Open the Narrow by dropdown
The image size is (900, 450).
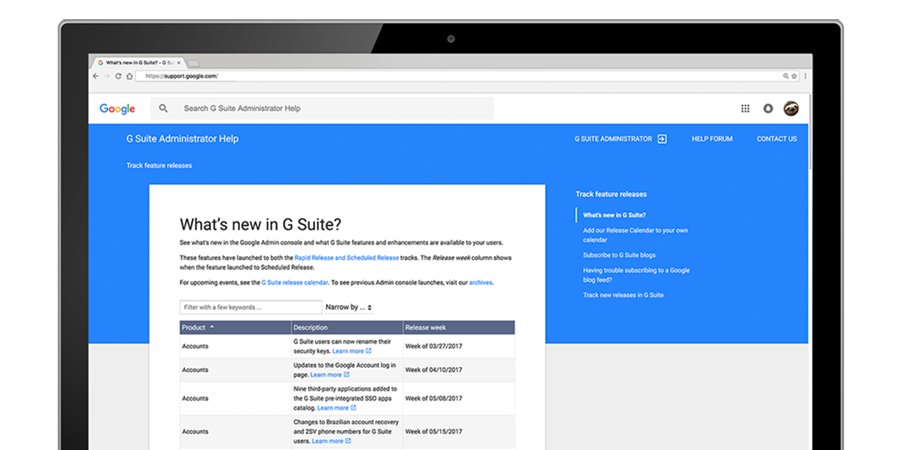(349, 307)
